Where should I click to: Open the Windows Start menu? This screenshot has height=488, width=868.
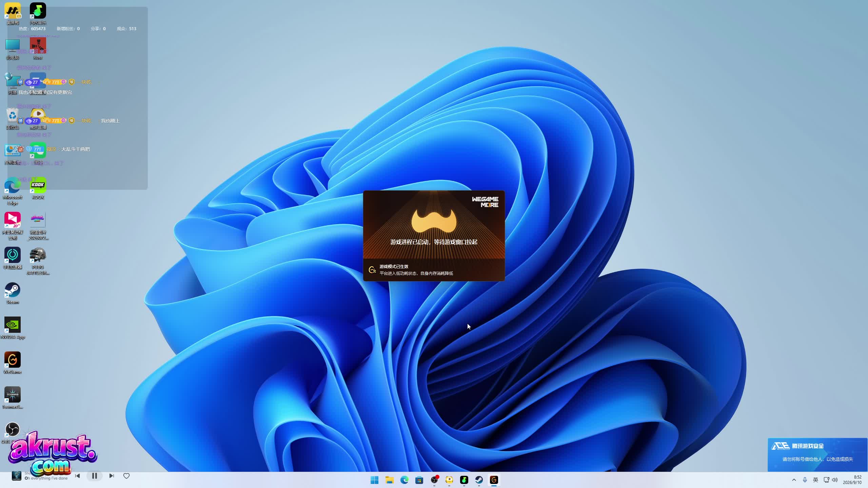click(x=374, y=480)
